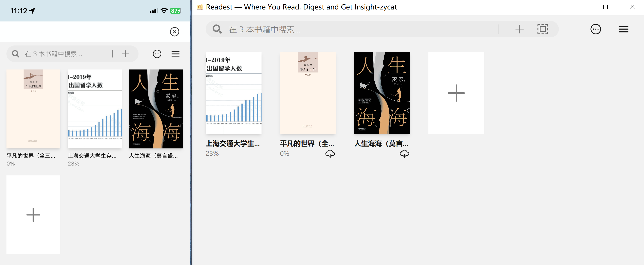The image size is (644, 265).
Task: Open 人生海海 book cover in mobile view
Action: pos(156,109)
